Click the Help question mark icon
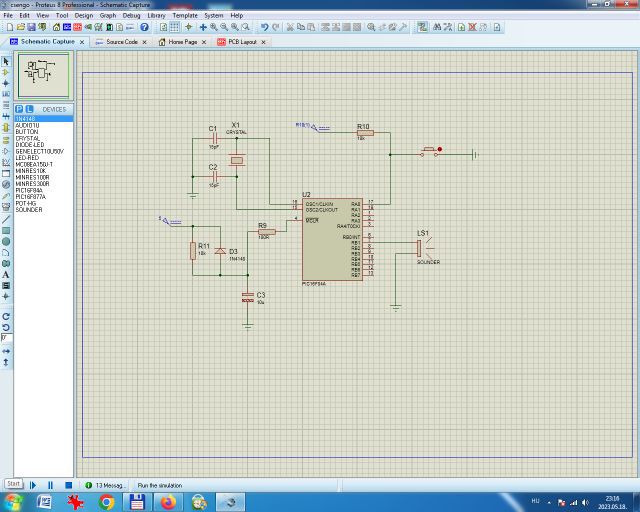The image size is (640, 512). [x=144, y=27]
